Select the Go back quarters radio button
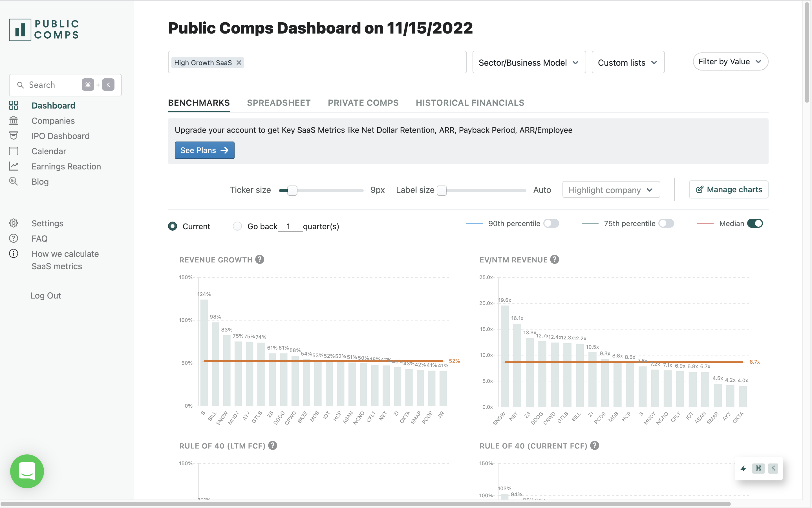The height and width of the screenshot is (508, 812). tap(237, 226)
